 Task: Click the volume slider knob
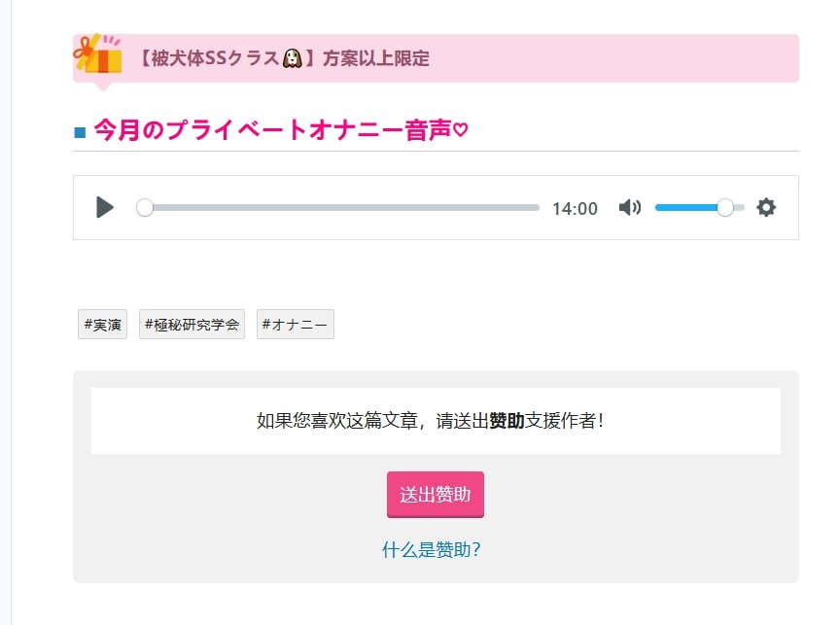coord(725,207)
